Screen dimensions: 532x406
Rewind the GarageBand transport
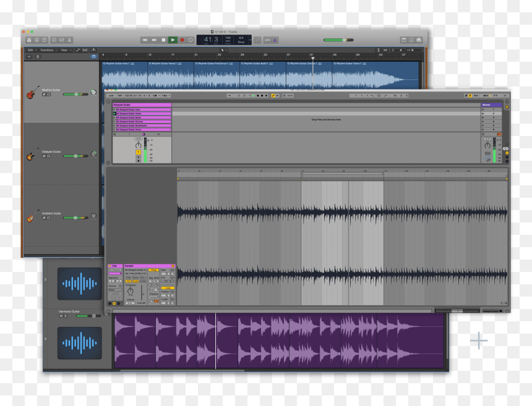[145, 40]
